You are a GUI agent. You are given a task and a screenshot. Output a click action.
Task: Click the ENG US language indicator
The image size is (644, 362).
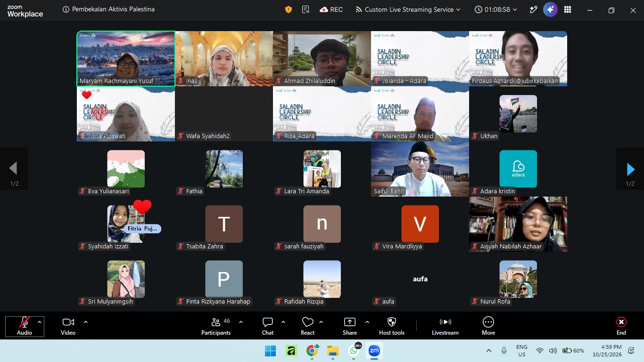522,351
